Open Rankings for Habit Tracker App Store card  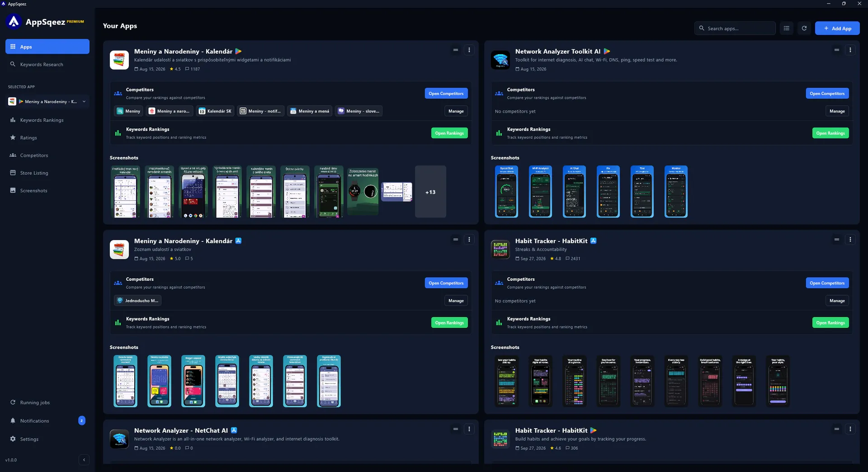tap(830, 323)
